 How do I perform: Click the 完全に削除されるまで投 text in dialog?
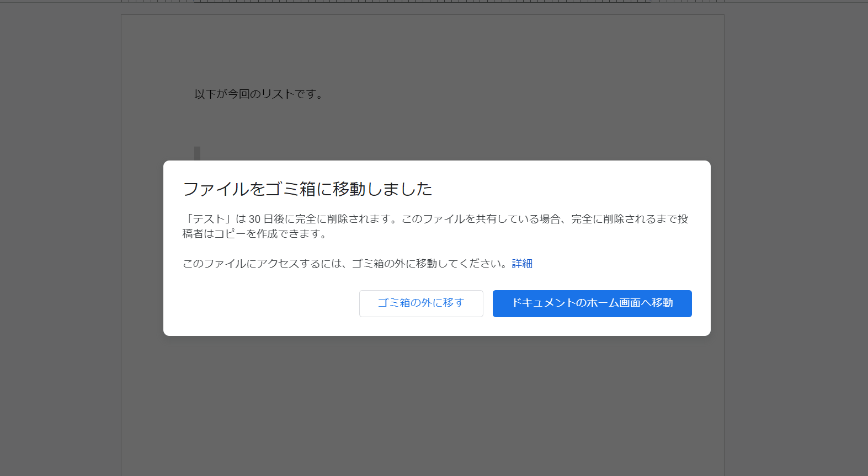(x=630, y=219)
